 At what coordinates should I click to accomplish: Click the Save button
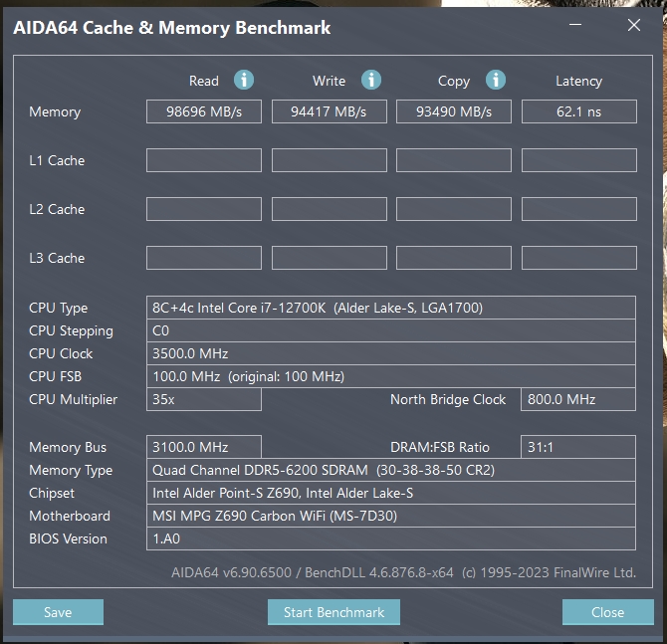(x=58, y=612)
